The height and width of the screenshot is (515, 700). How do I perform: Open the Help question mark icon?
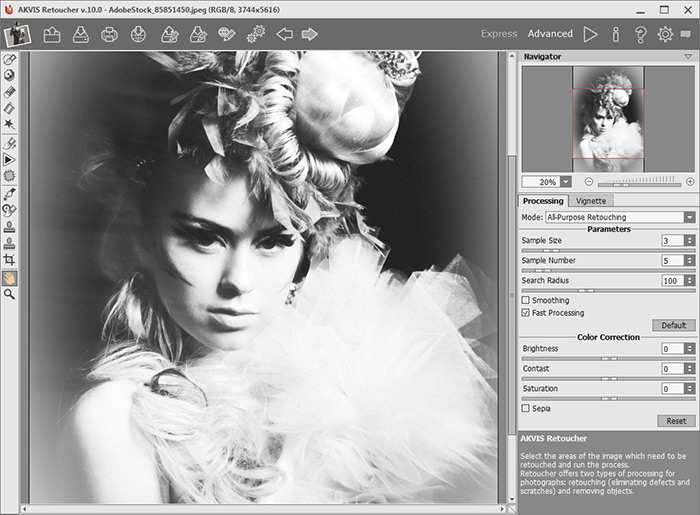[641, 34]
